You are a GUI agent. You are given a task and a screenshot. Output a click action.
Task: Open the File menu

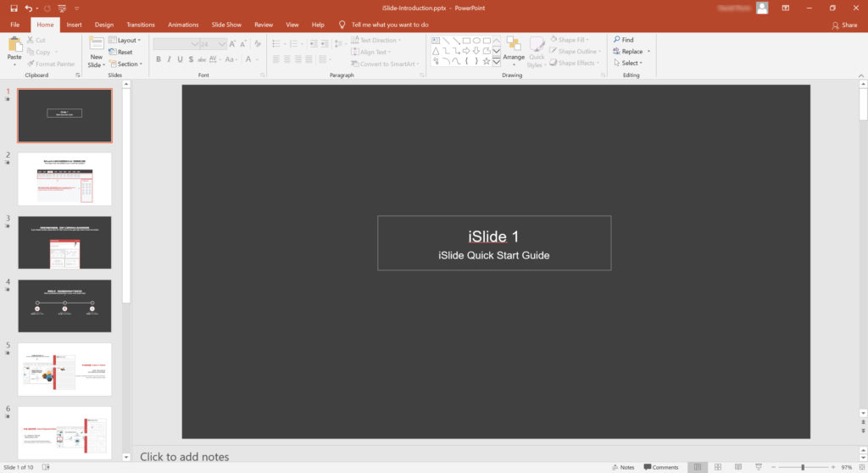point(15,25)
